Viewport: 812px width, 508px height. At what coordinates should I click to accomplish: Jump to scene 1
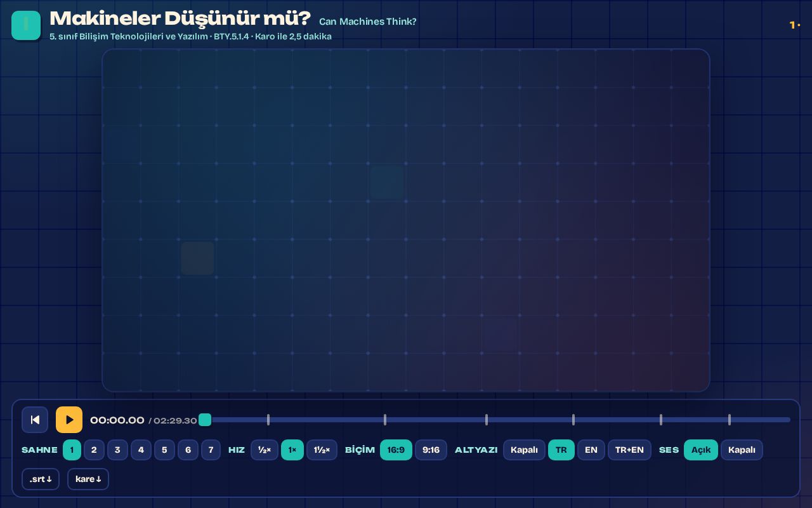pyautogui.click(x=72, y=450)
